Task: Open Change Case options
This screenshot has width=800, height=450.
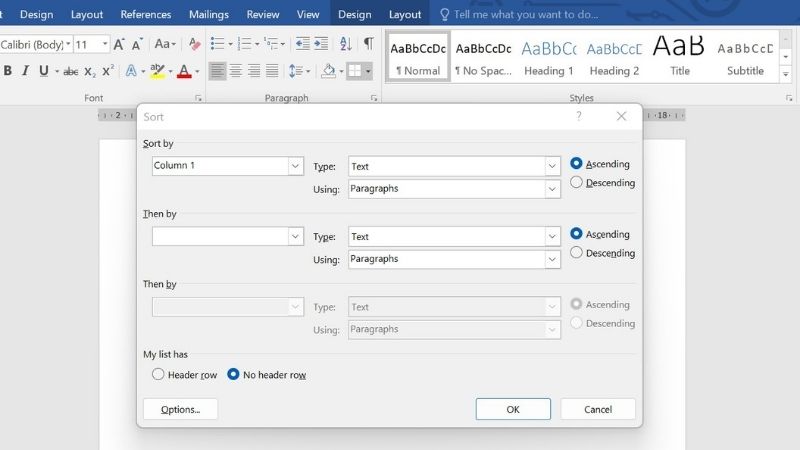Action: tap(164, 44)
